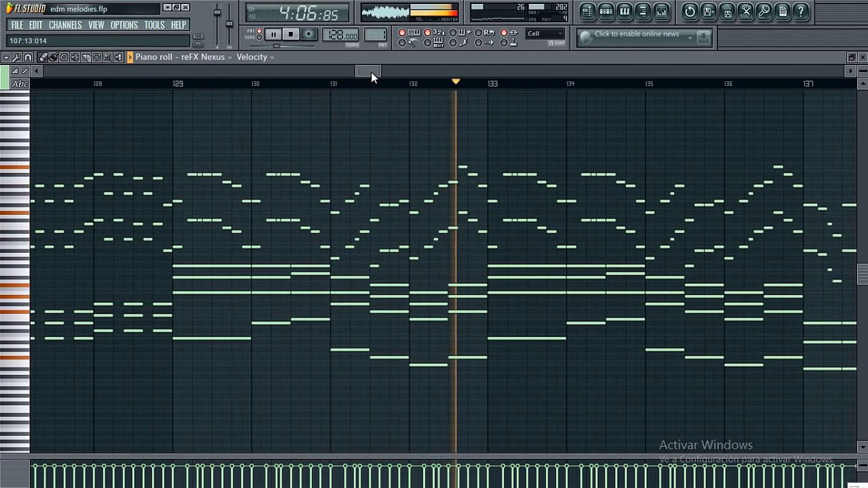Switch to Song mode
Screen dimensions: 868x488
point(259,37)
